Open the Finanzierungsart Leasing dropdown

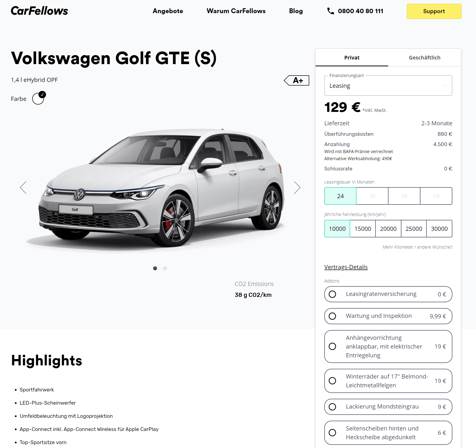click(388, 86)
